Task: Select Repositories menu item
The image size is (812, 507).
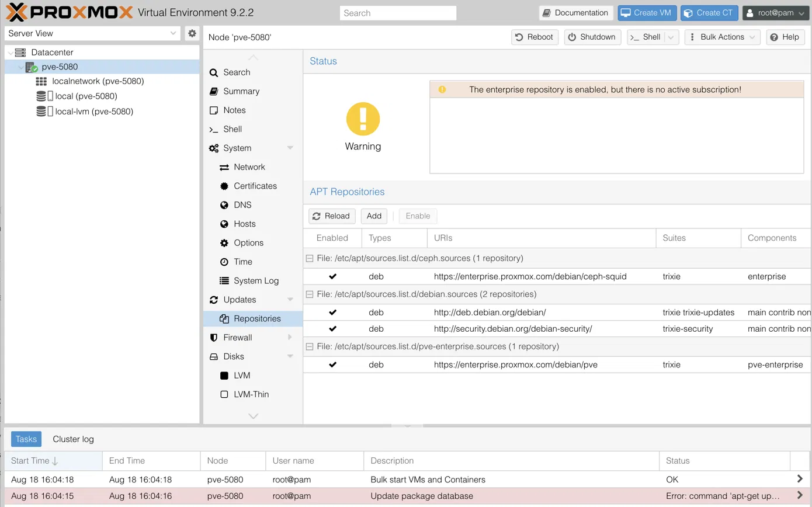Action: pos(252,319)
